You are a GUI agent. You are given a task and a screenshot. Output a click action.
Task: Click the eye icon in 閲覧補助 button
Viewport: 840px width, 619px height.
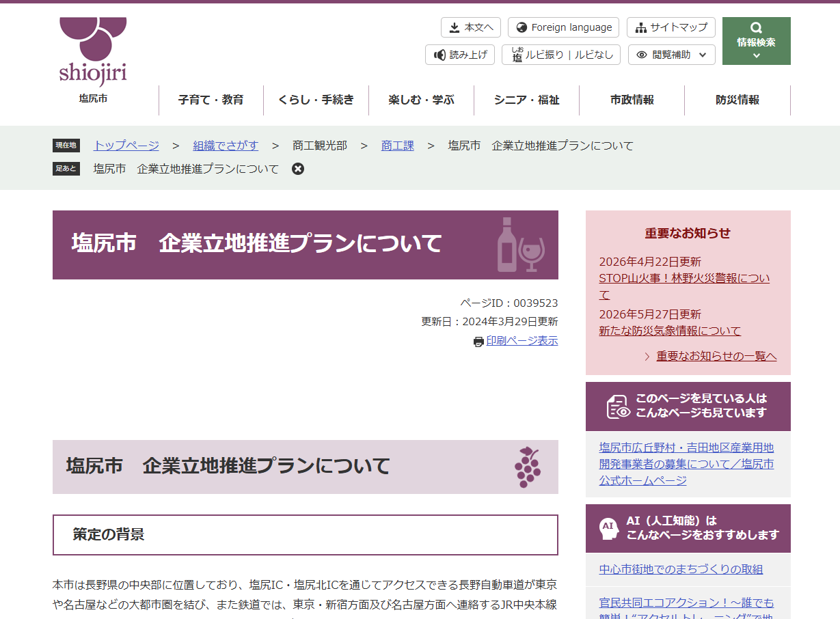[642, 55]
